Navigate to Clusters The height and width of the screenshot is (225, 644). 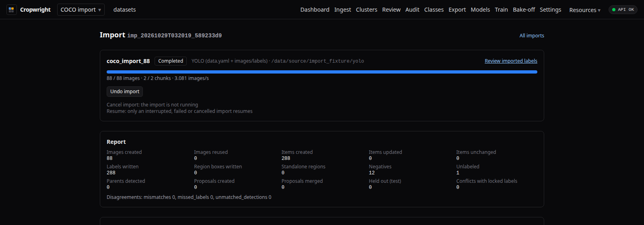tap(367, 10)
